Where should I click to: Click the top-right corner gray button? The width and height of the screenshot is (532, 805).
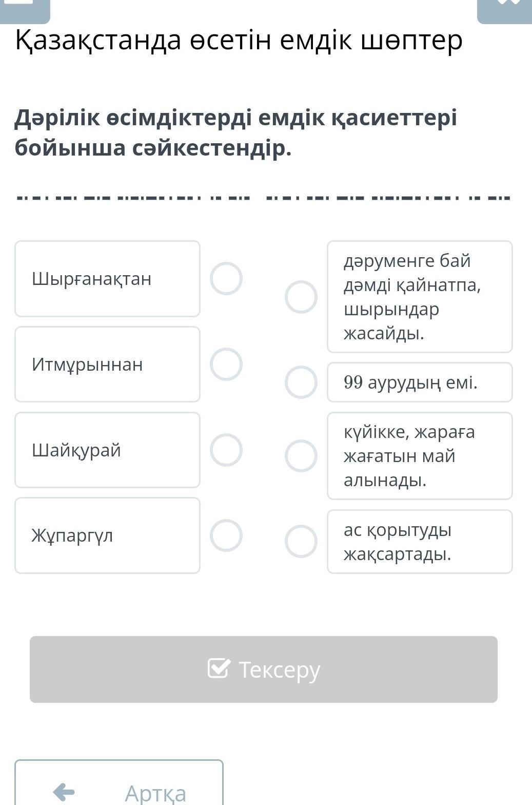[x=504, y=10]
